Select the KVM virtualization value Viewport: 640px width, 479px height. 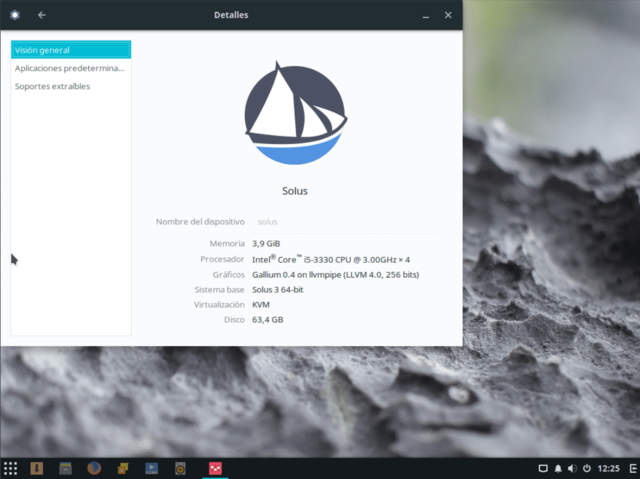[261, 305]
